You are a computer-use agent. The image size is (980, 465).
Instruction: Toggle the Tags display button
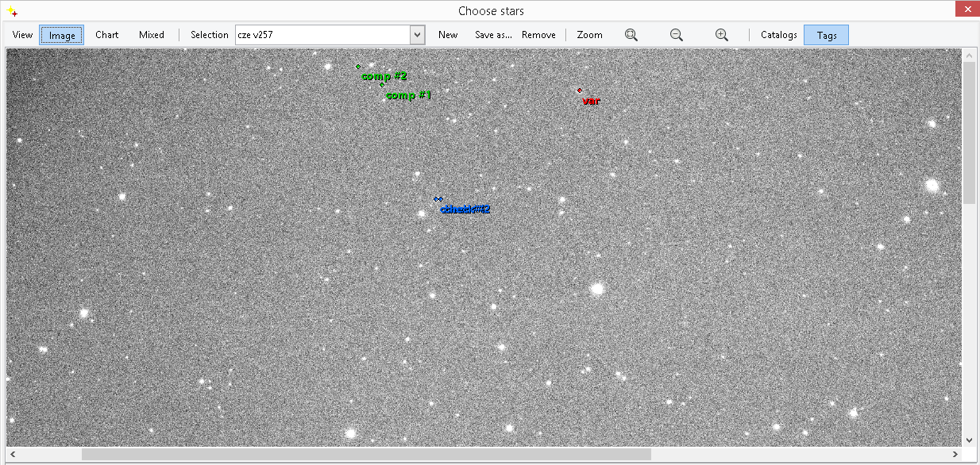tap(826, 35)
